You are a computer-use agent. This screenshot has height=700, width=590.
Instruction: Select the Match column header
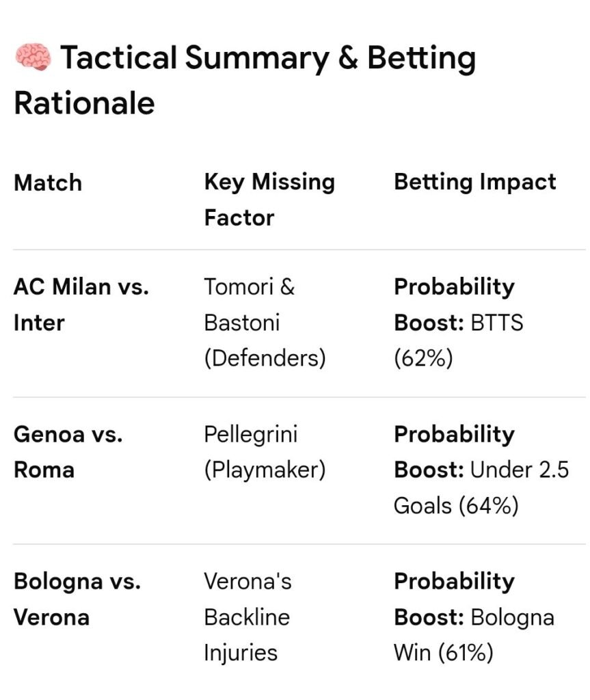click(48, 183)
